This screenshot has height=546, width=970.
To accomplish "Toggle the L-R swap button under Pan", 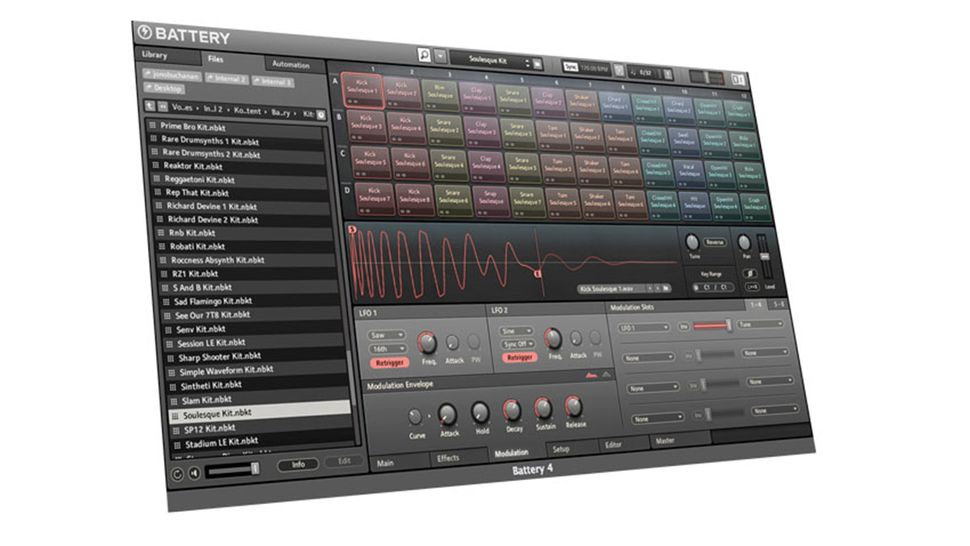I will pos(752,287).
